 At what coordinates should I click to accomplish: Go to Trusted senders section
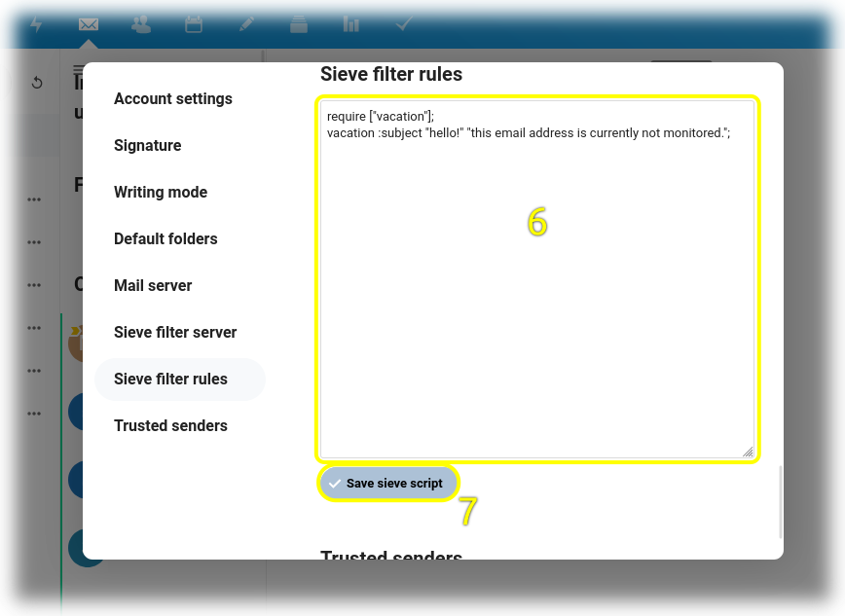(170, 425)
